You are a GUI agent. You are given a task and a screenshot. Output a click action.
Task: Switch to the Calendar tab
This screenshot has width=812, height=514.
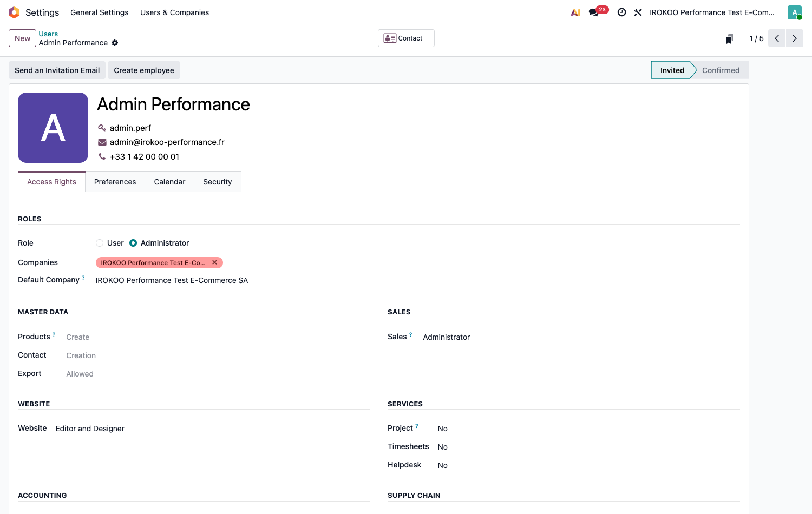(x=169, y=182)
